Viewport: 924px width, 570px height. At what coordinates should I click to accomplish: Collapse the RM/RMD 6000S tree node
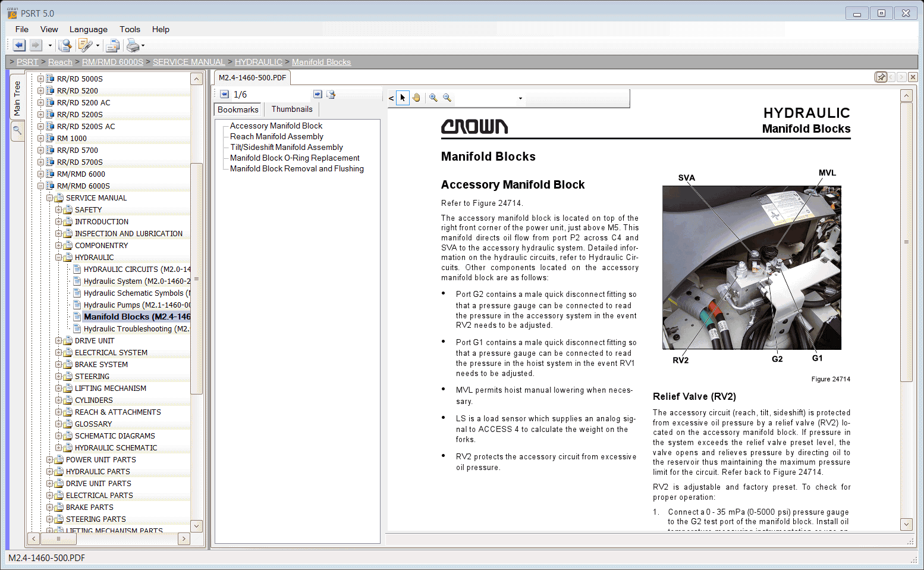pos(40,186)
